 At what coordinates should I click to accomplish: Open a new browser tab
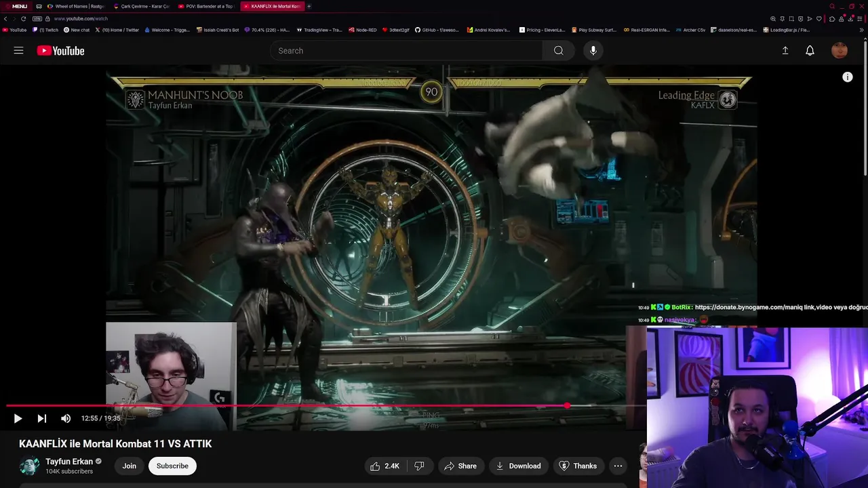[309, 6]
